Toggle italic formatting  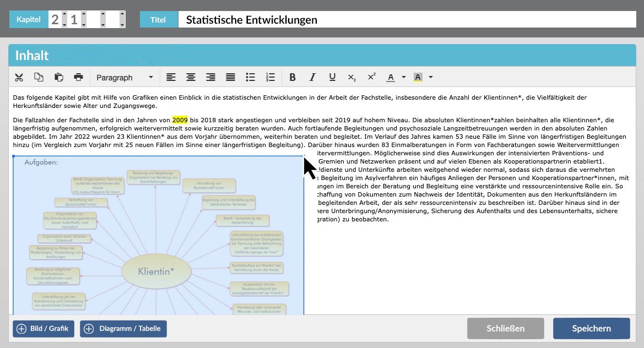(312, 77)
